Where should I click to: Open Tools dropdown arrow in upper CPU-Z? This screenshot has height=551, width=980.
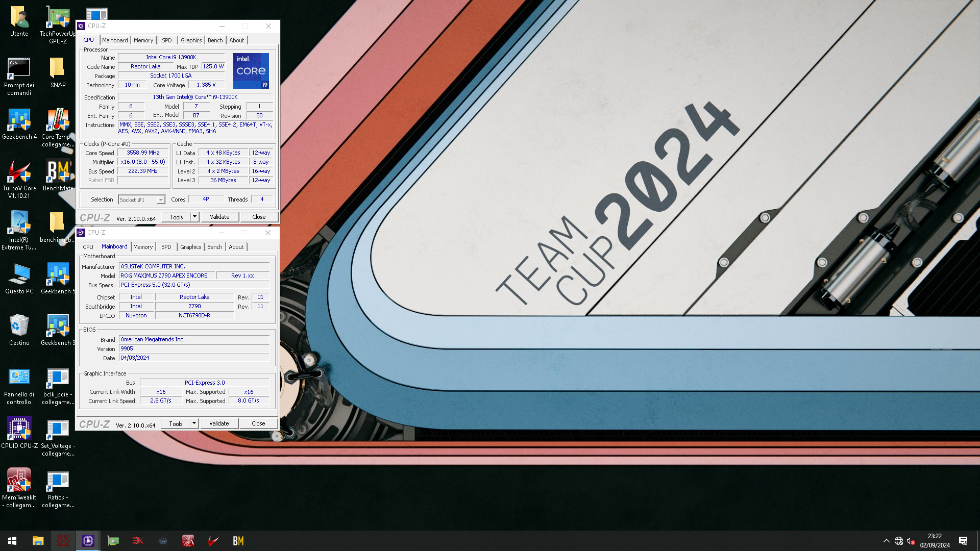tap(194, 217)
